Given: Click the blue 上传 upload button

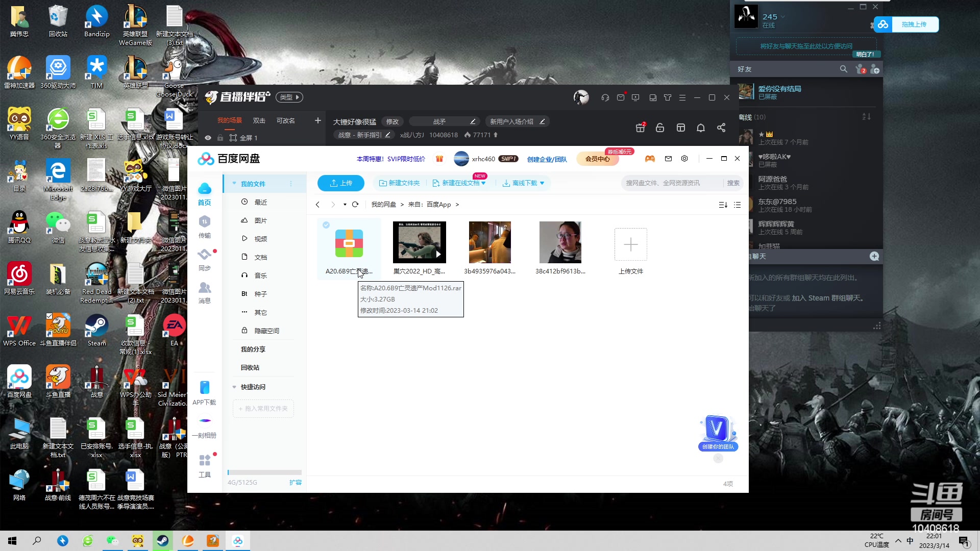Looking at the screenshot, I should click(x=340, y=183).
